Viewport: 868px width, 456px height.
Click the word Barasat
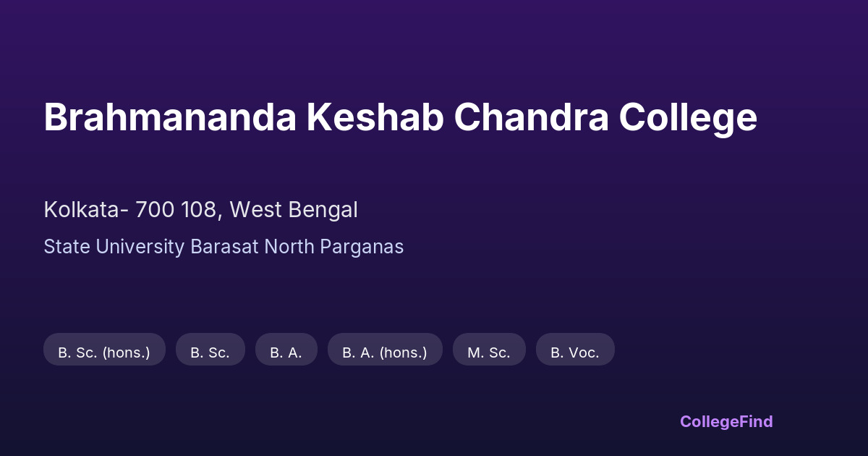click(x=224, y=247)
